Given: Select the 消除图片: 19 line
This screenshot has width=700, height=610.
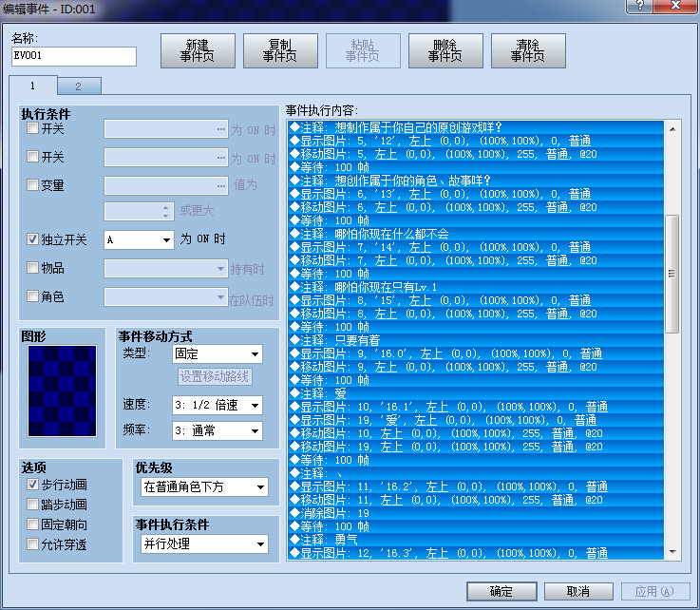Looking at the screenshot, I should pos(476,513).
